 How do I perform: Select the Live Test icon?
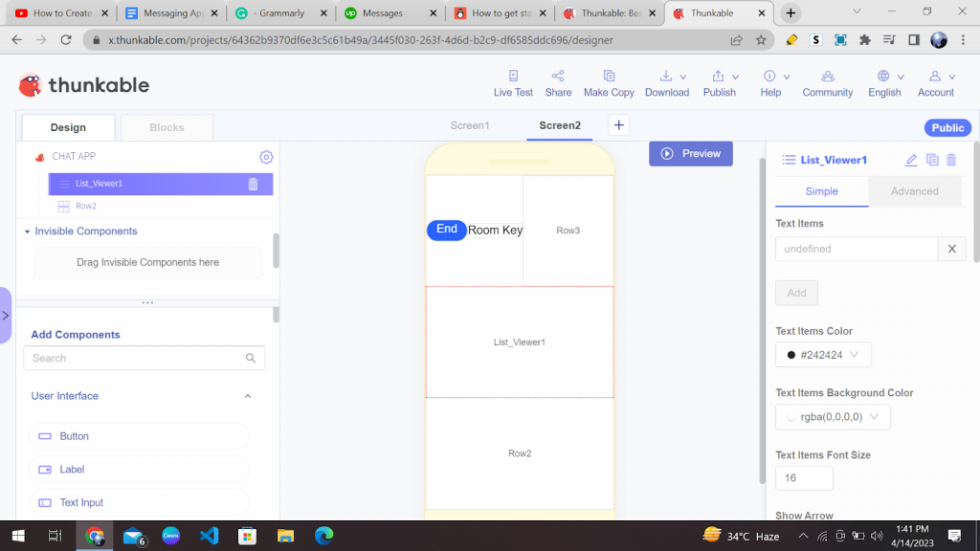(513, 82)
